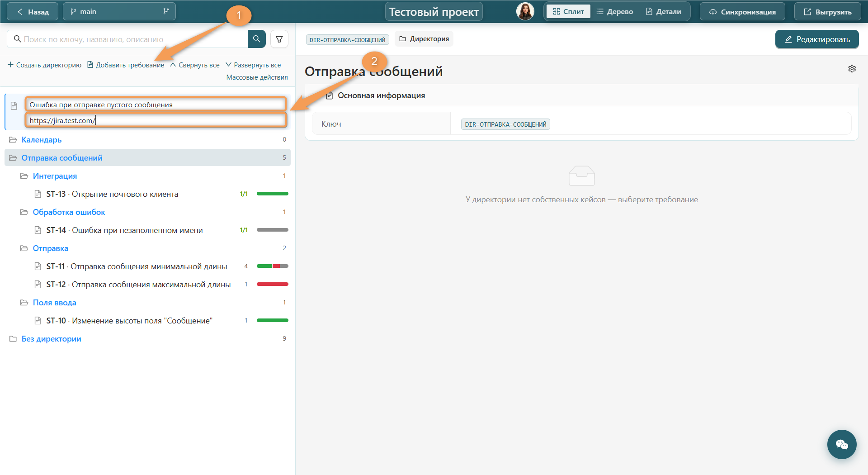Open the filter funnel icon

(279, 39)
